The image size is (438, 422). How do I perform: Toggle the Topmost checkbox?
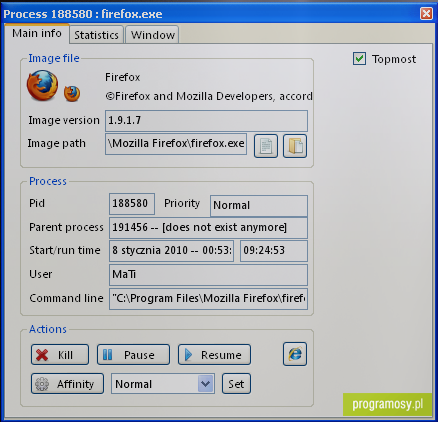(359, 59)
